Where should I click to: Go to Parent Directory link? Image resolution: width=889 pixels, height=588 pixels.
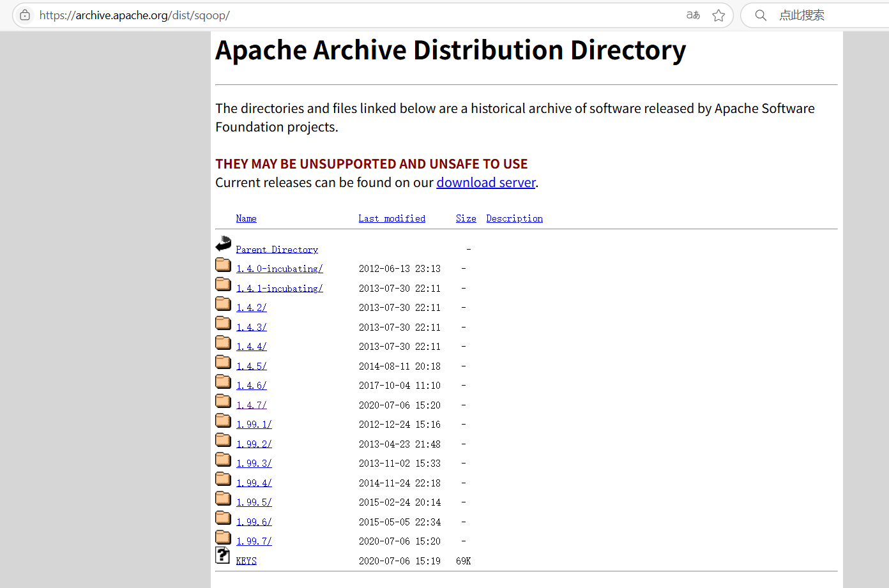[x=277, y=250]
